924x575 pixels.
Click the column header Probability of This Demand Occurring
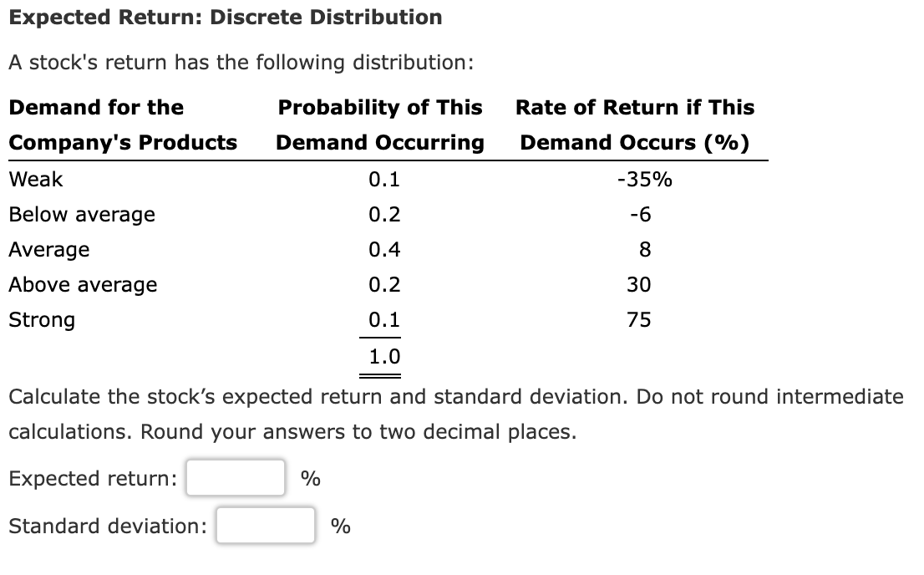[380, 125]
